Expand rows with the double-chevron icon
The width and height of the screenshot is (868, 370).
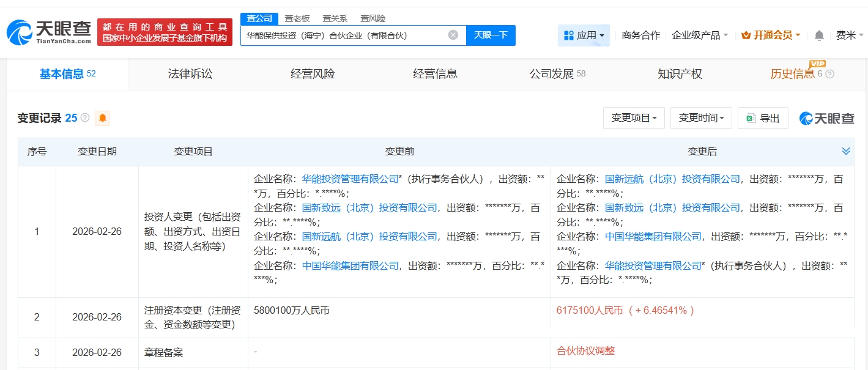(x=846, y=152)
